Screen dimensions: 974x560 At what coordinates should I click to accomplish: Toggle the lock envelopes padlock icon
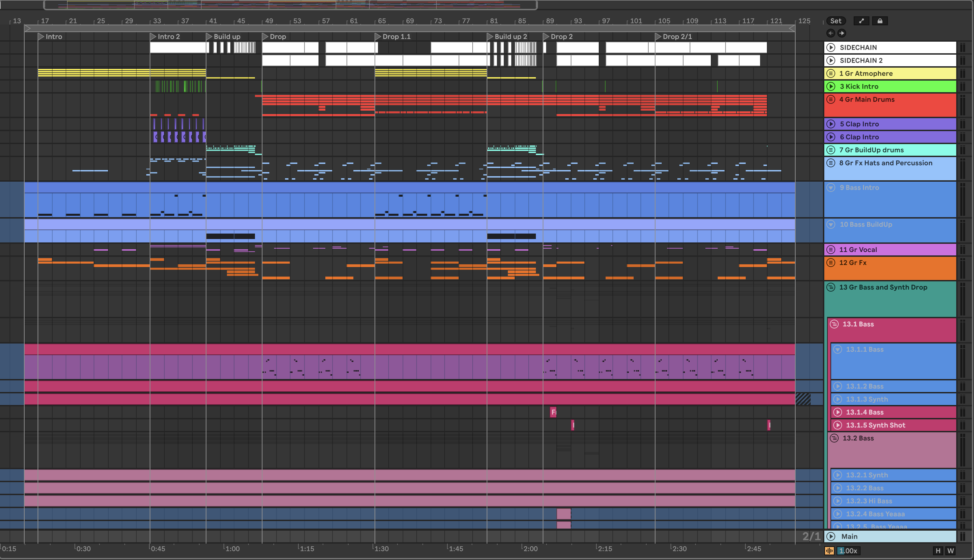pyautogui.click(x=880, y=21)
